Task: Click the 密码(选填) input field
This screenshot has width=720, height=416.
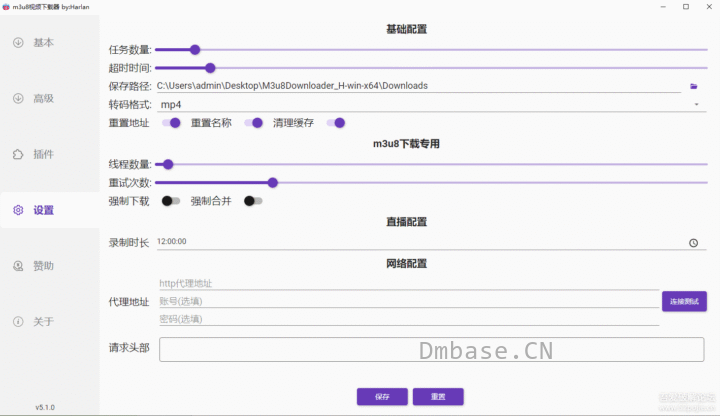Action: coord(409,319)
